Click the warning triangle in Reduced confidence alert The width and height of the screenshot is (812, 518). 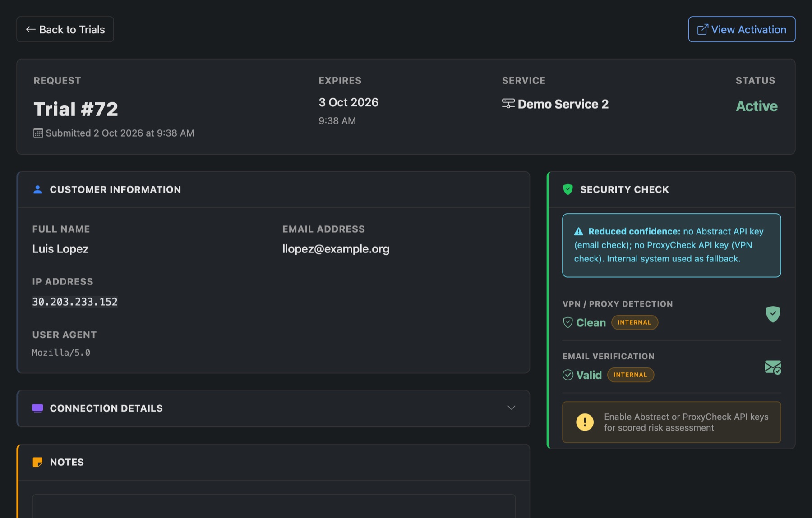click(578, 231)
